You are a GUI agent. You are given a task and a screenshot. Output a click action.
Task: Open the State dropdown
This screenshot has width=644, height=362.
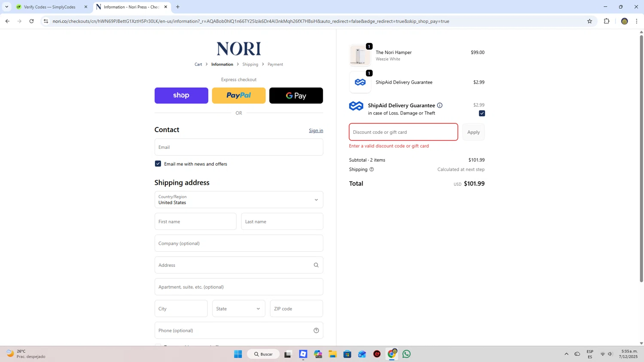(x=239, y=309)
